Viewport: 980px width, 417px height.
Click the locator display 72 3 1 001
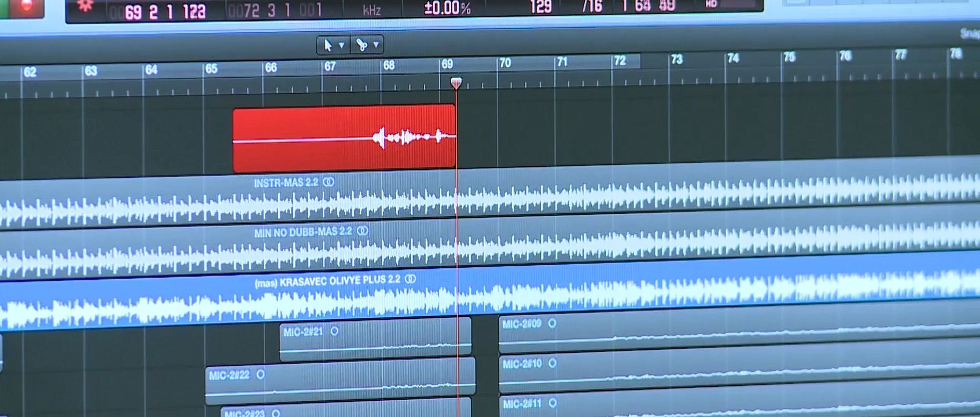[x=275, y=10]
